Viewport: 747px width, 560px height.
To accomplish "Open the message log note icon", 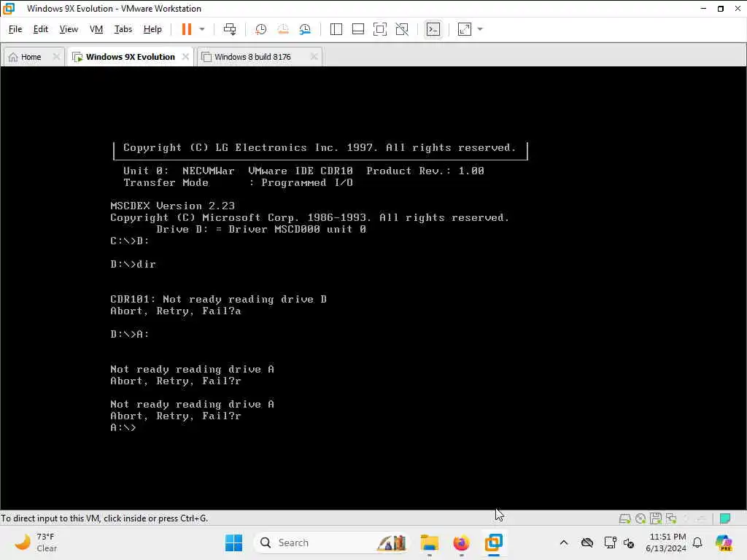I will tap(725, 518).
